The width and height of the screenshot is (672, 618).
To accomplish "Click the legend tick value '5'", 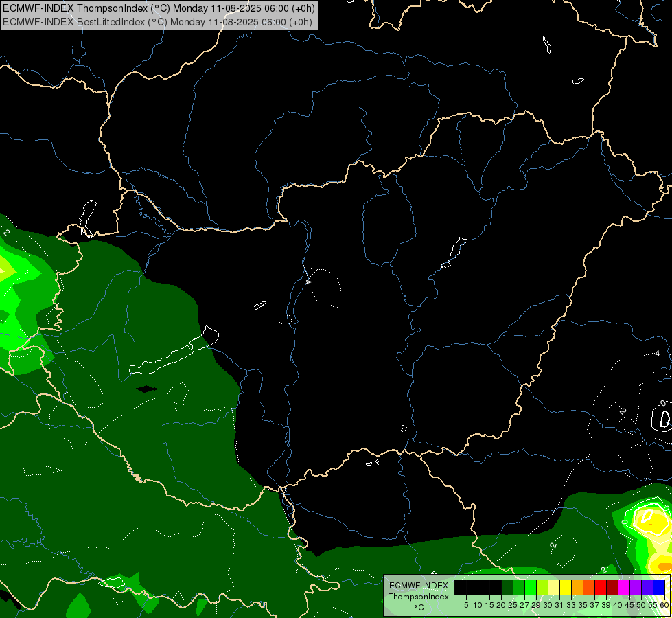I will pos(466,605).
